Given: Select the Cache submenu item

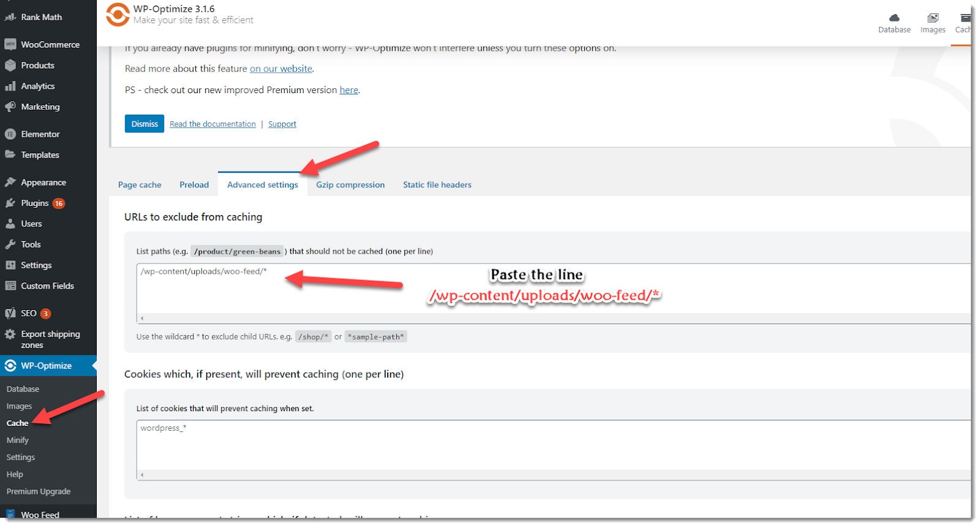Looking at the screenshot, I should coord(17,423).
